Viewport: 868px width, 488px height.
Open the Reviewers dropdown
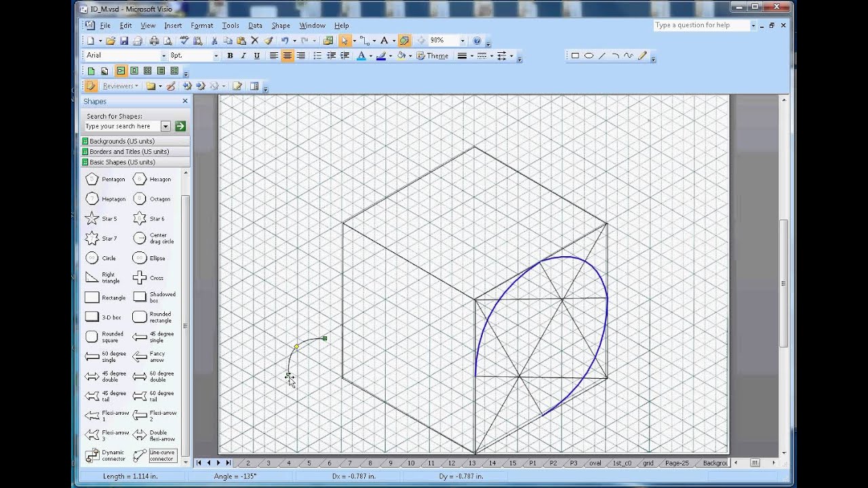[x=119, y=86]
